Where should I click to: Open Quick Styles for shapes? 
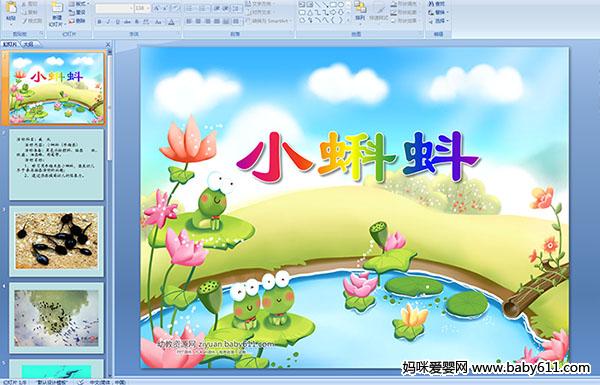click(x=379, y=11)
